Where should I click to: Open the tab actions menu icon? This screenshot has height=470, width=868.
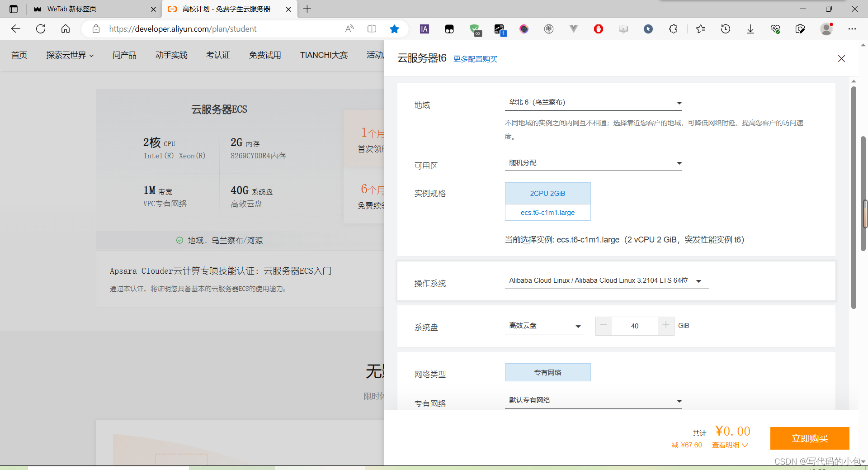[14, 9]
